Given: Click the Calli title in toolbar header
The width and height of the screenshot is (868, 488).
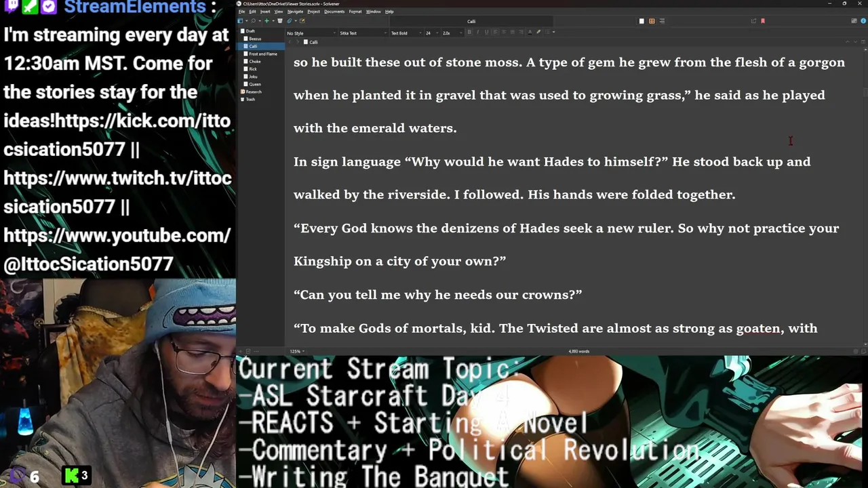Looking at the screenshot, I should 471,22.
